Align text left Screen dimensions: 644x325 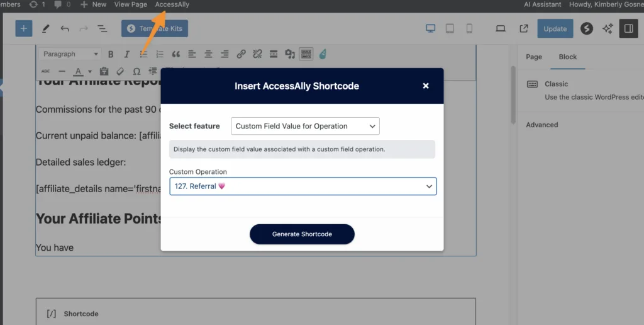click(x=192, y=54)
